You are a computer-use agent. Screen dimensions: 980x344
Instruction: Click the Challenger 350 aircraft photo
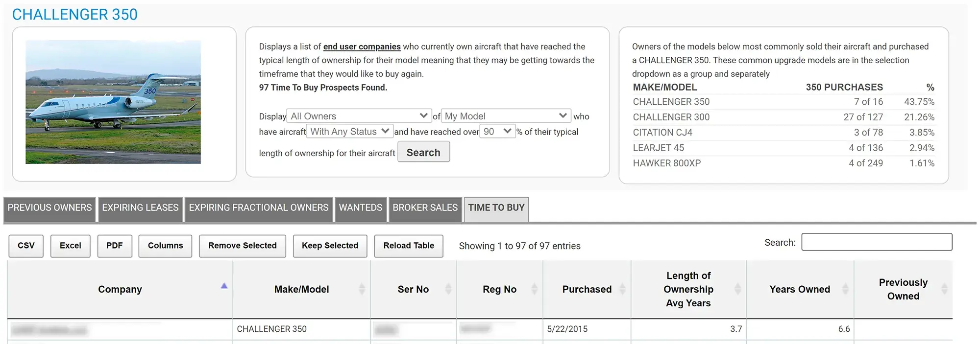pos(113,102)
